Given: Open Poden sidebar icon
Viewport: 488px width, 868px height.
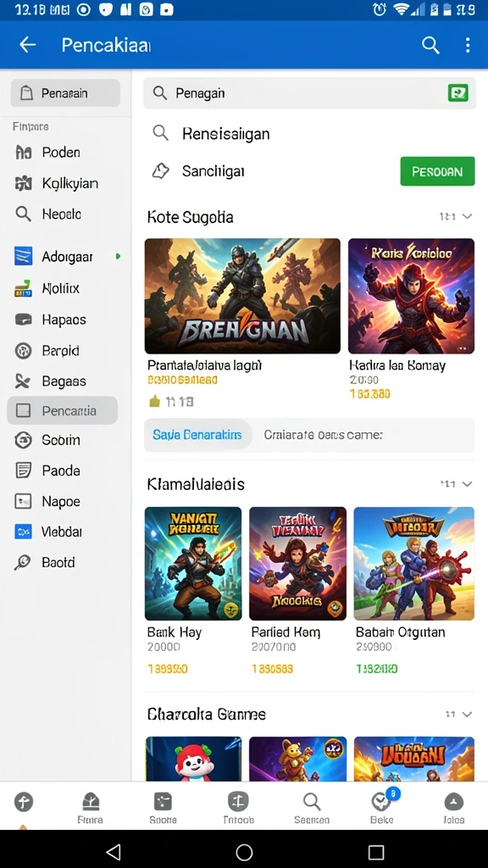Looking at the screenshot, I should click(23, 153).
